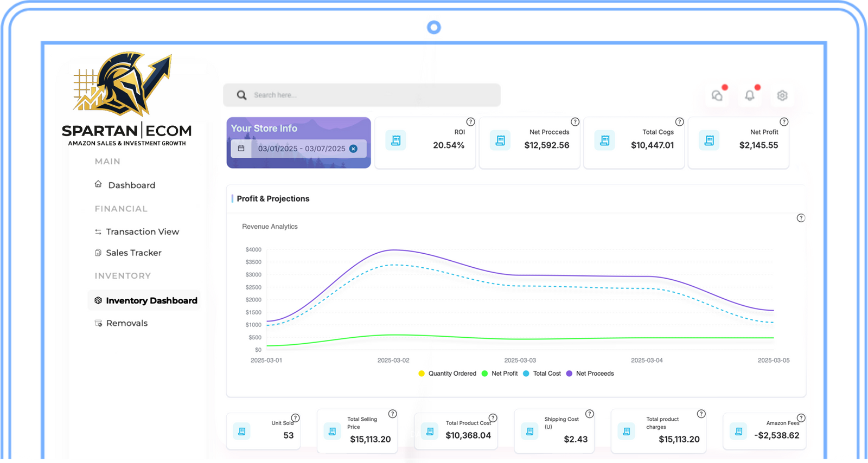868x463 pixels.
Task: Click the Total Cogs help icon
Action: pos(679,122)
